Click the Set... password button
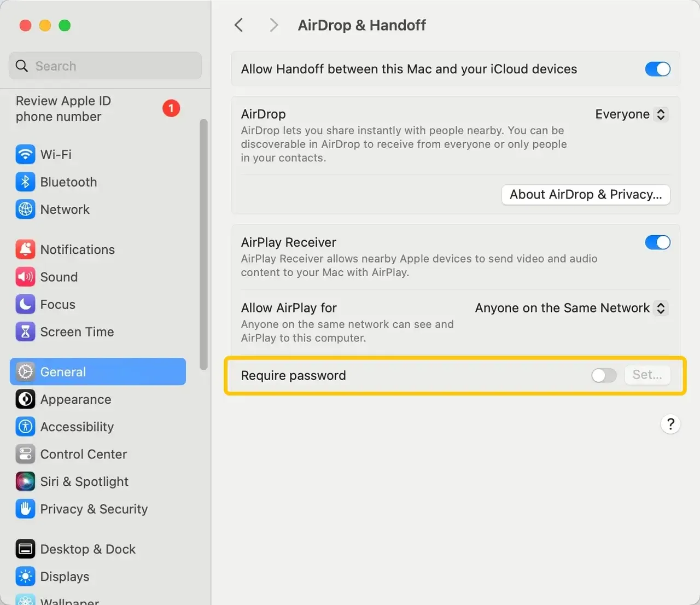This screenshot has height=605, width=700. pos(647,375)
